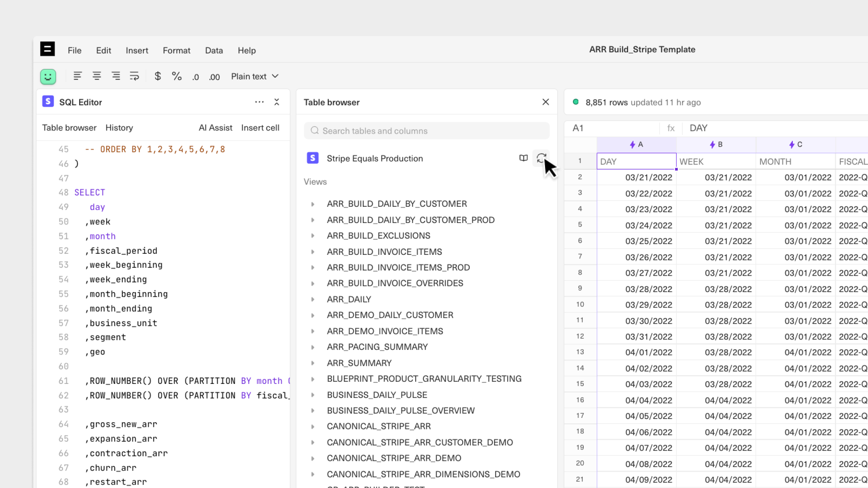This screenshot has height=488, width=868.
Task: Open SQL Editor three-dot options menu
Action: [259, 102]
